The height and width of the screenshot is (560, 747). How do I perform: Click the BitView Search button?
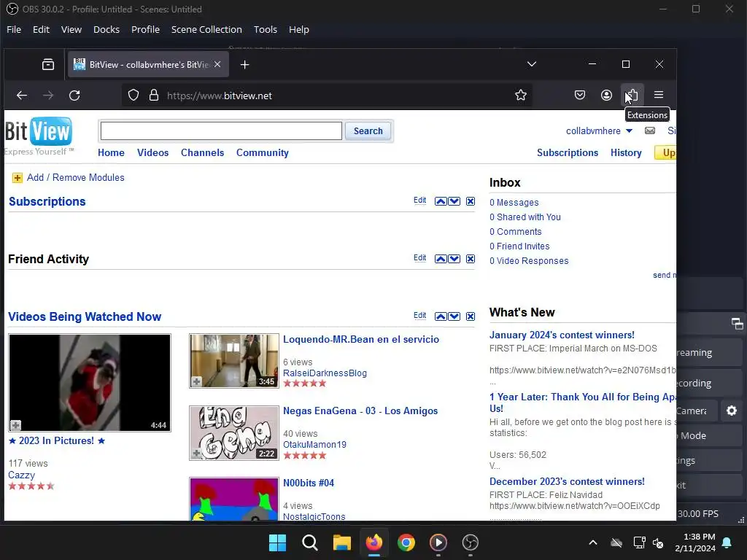click(368, 131)
